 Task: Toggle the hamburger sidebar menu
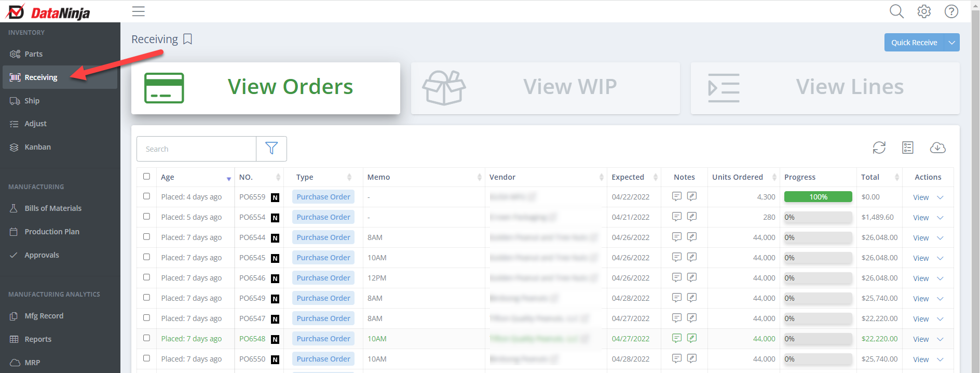(138, 11)
